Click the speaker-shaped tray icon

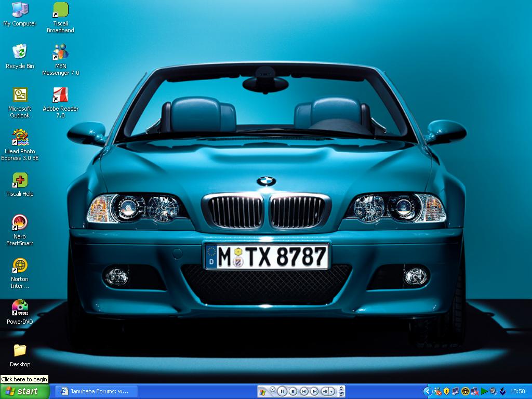[493, 392]
